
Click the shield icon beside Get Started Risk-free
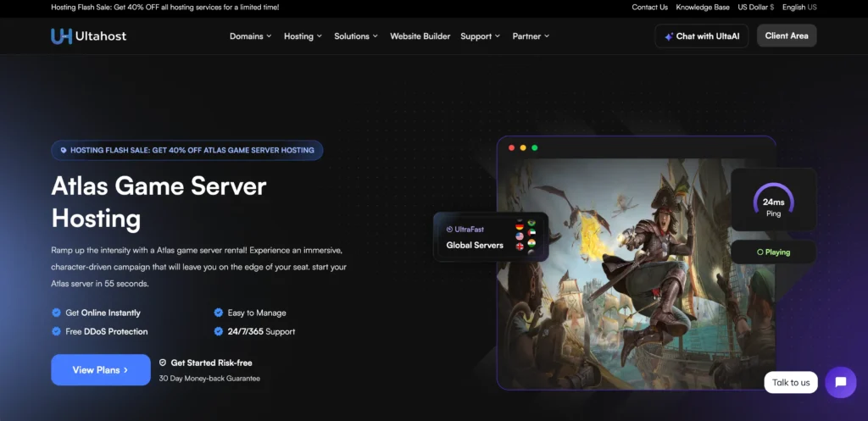[x=163, y=363]
